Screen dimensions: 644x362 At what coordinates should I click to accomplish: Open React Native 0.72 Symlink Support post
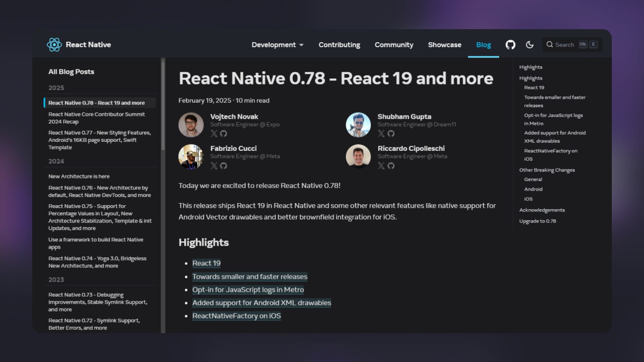94,324
